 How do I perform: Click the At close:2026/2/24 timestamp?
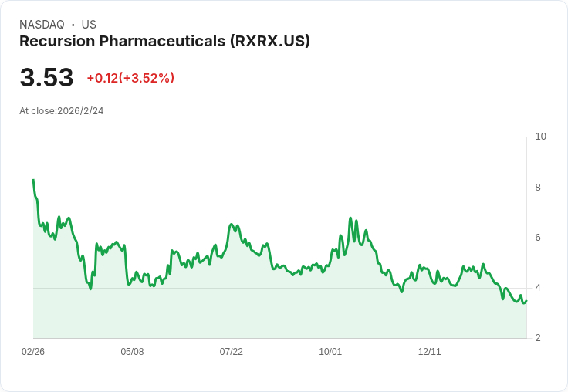pos(62,111)
